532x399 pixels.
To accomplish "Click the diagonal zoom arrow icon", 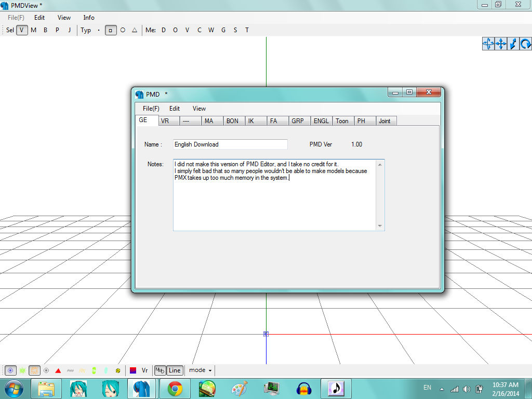I will (513, 44).
